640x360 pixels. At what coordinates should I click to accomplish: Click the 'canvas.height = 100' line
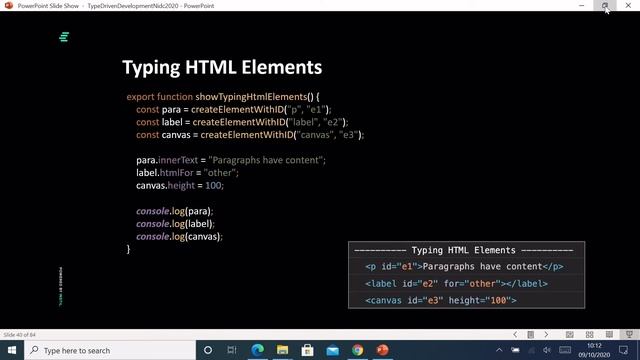pos(180,185)
